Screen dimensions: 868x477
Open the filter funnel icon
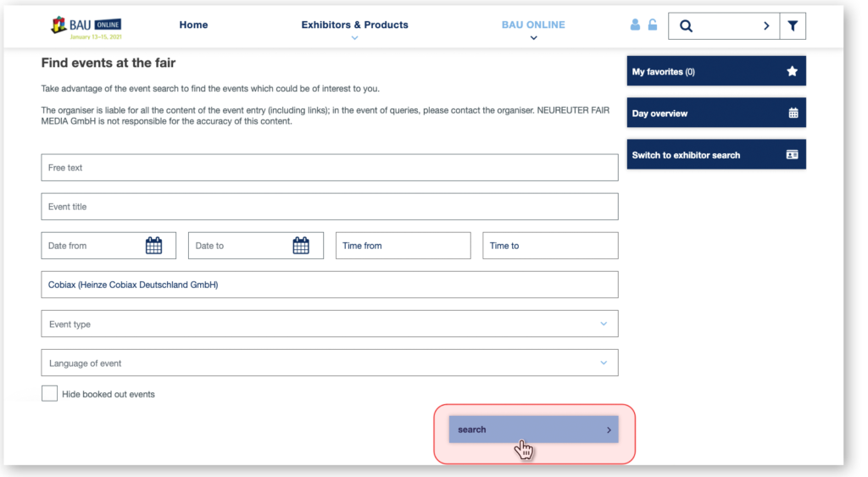[793, 26]
